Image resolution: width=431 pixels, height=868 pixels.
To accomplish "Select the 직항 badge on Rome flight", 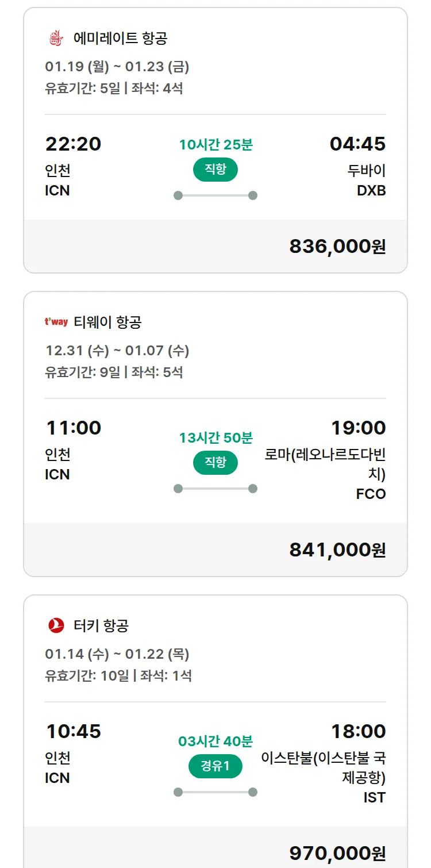I will tap(215, 463).
